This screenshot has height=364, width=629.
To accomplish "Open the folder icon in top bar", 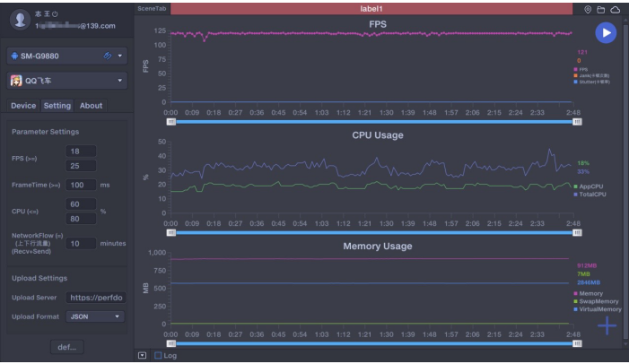I will [601, 8].
